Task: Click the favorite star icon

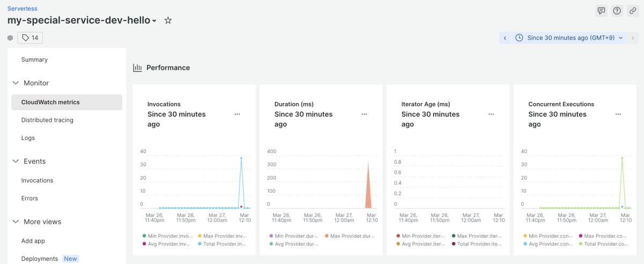Action: (x=168, y=20)
